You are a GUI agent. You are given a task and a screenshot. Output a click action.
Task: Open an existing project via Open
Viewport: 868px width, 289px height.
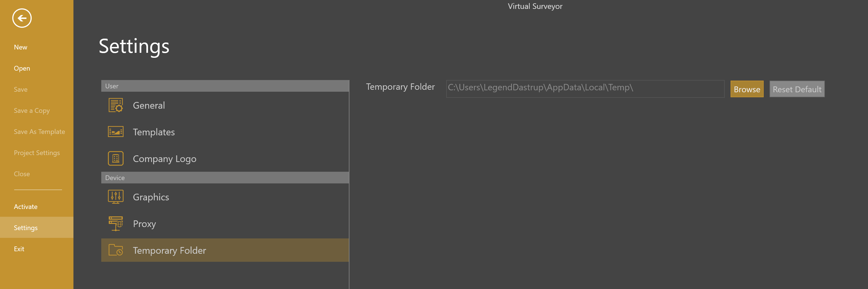[22, 68]
